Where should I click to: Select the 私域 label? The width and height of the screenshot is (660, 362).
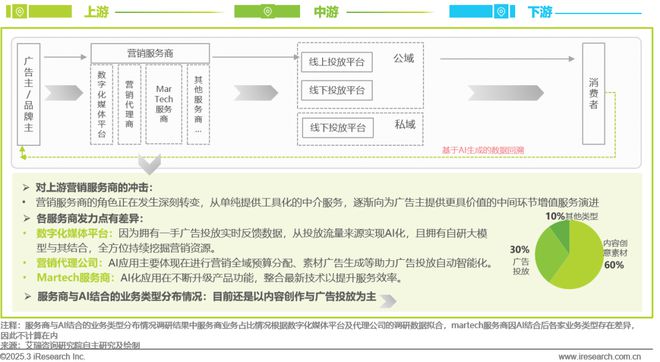pos(405,125)
